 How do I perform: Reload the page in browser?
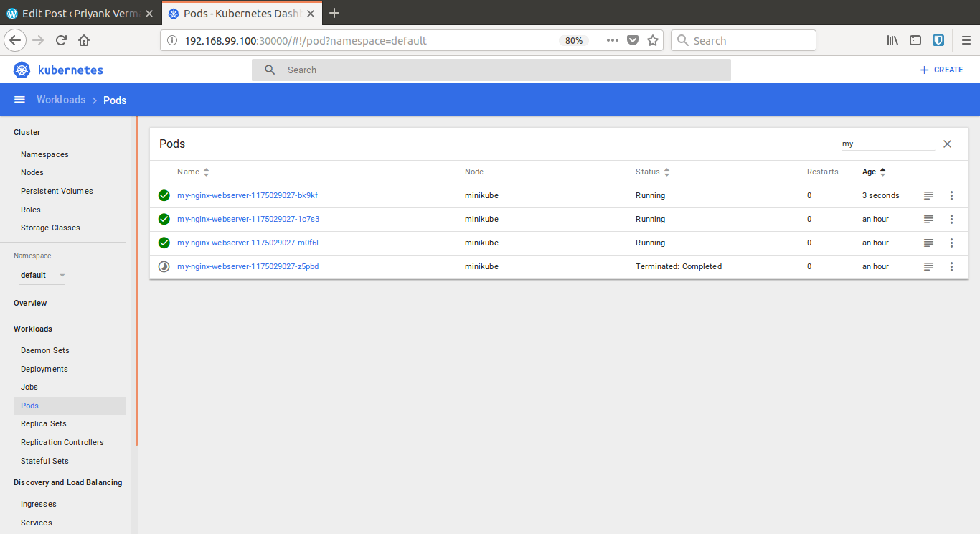[x=62, y=40]
